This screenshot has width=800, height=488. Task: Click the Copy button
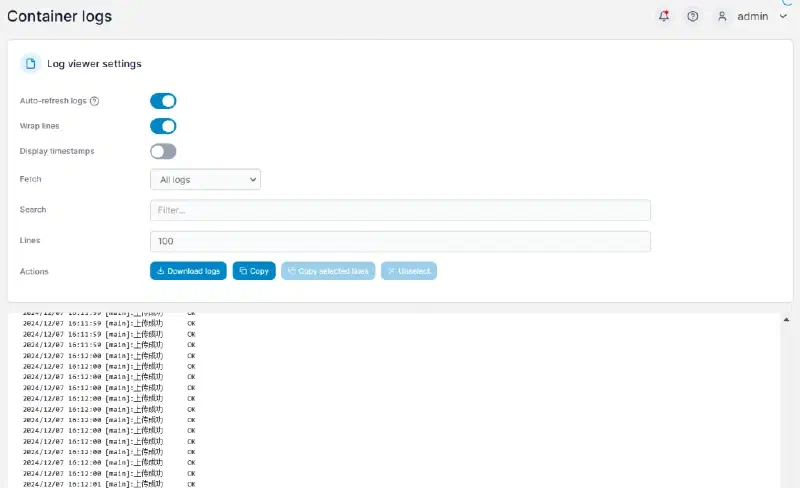[254, 271]
